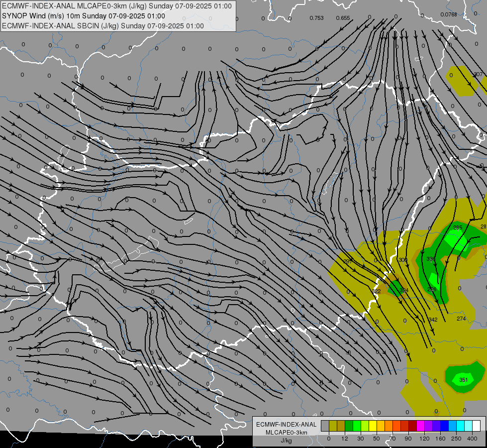487x448 pixels.
Task: Click the map value 285
Action: point(458,227)
